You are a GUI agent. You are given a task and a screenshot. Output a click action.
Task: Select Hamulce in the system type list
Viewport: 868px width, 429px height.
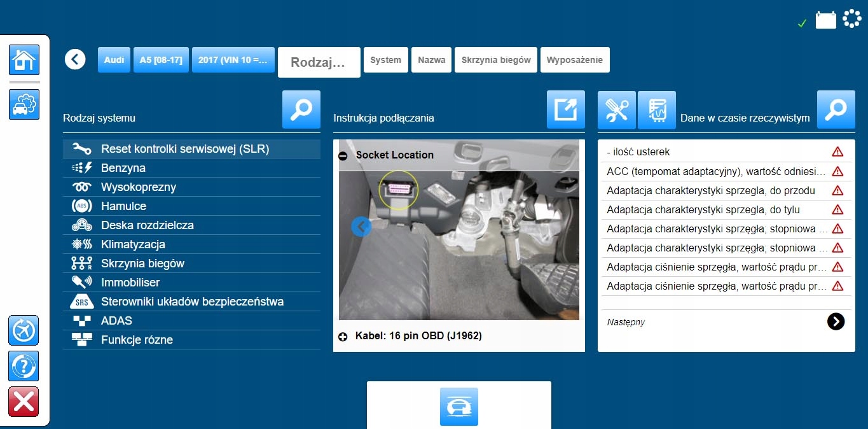123,206
